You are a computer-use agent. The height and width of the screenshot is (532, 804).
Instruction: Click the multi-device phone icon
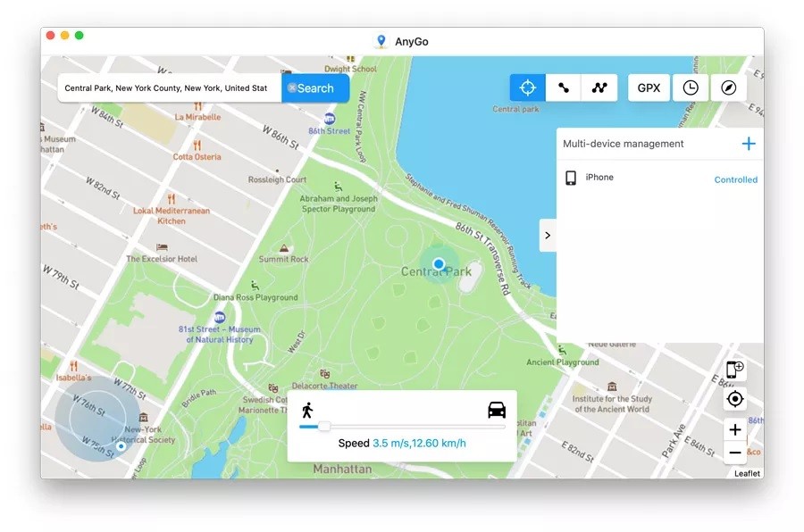734,369
